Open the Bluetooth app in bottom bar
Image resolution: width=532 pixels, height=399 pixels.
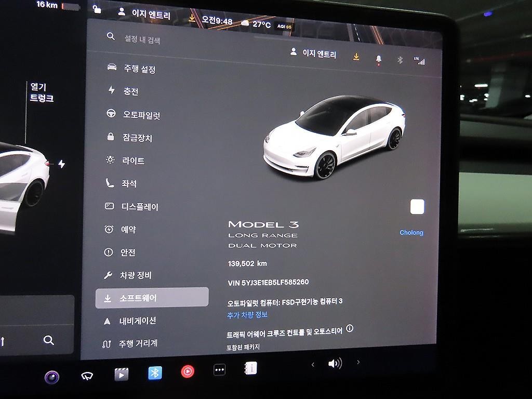155,373
